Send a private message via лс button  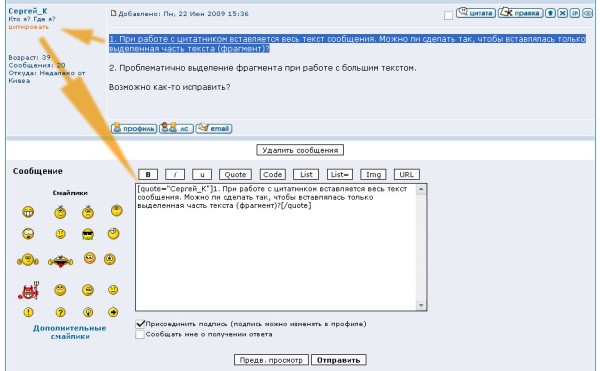(176, 128)
